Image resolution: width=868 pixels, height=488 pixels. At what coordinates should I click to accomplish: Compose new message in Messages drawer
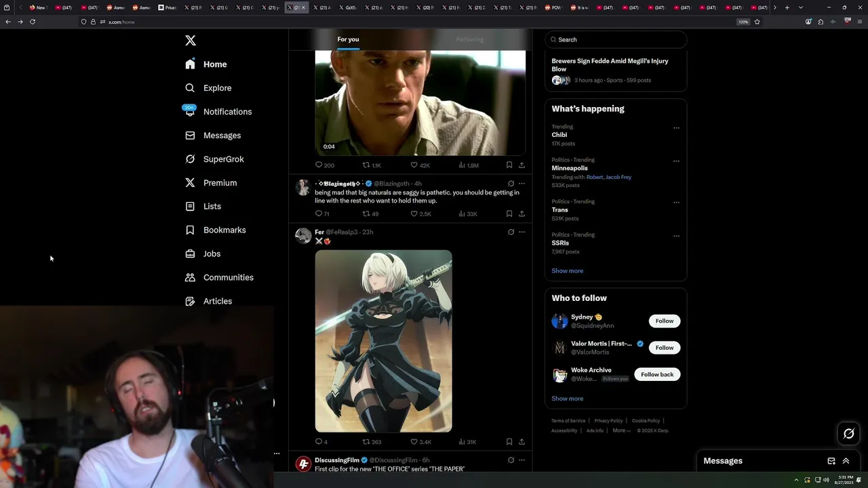(x=831, y=461)
